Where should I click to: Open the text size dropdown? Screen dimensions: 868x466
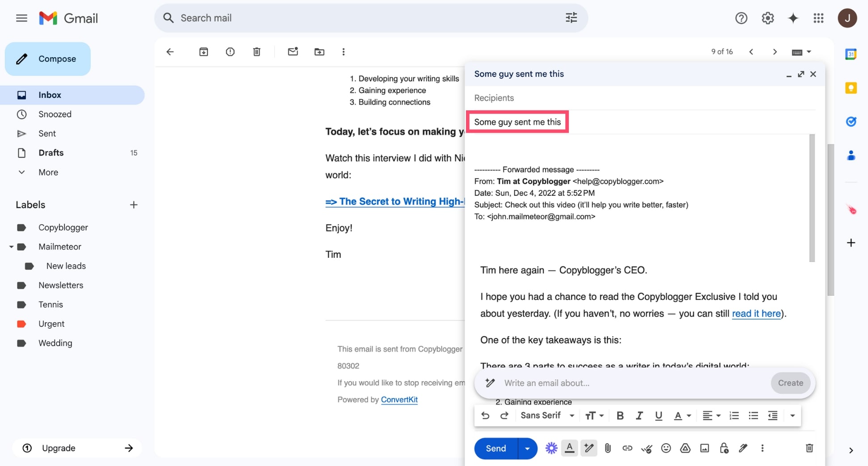coord(594,416)
